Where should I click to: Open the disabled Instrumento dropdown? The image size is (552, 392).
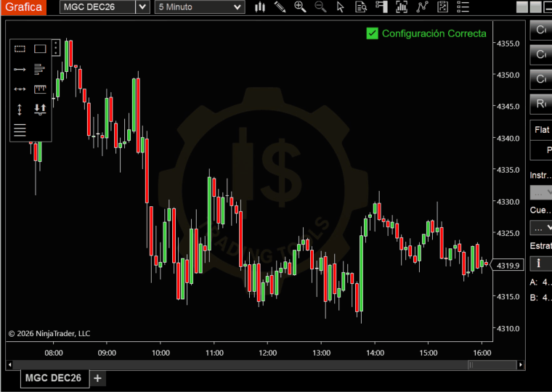click(x=541, y=193)
